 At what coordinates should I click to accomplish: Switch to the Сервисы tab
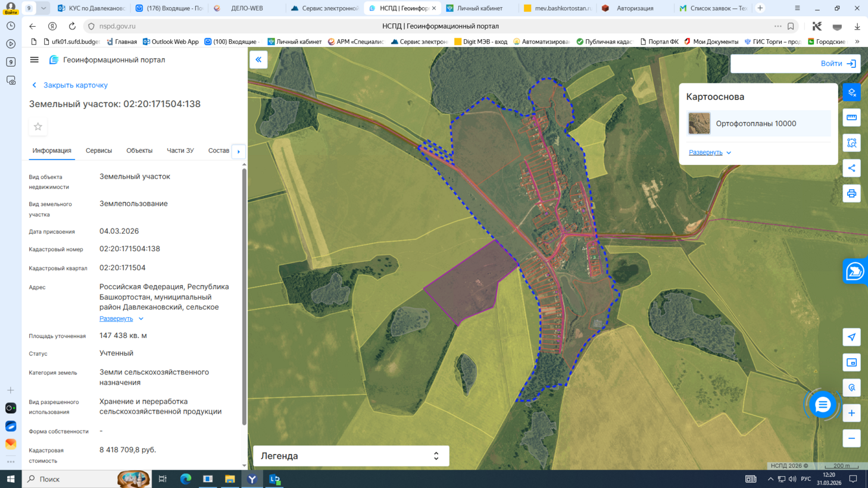tap(99, 151)
